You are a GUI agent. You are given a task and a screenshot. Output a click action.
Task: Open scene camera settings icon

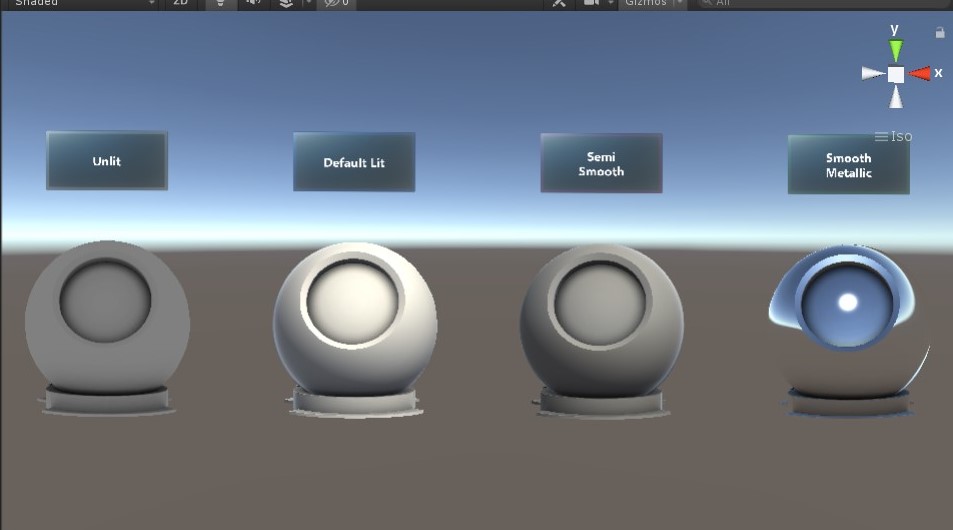tap(591, 3)
